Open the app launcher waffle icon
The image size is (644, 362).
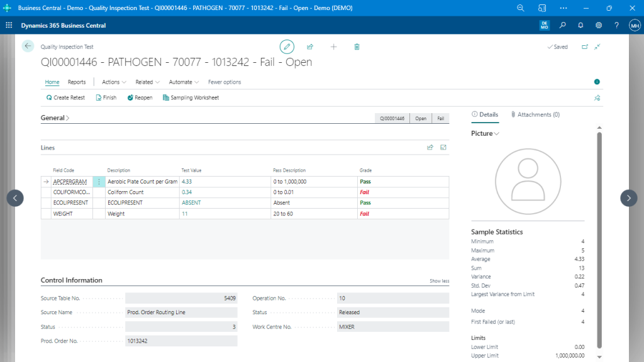[x=9, y=25]
